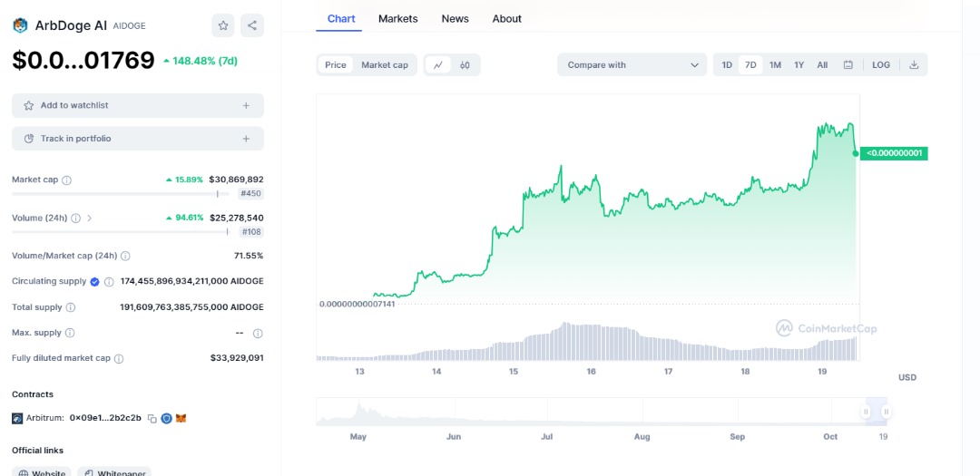The width and height of the screenshot is (980, 476).
Task: Toggle chart to Market cap
Action: (x=385, y=65)
